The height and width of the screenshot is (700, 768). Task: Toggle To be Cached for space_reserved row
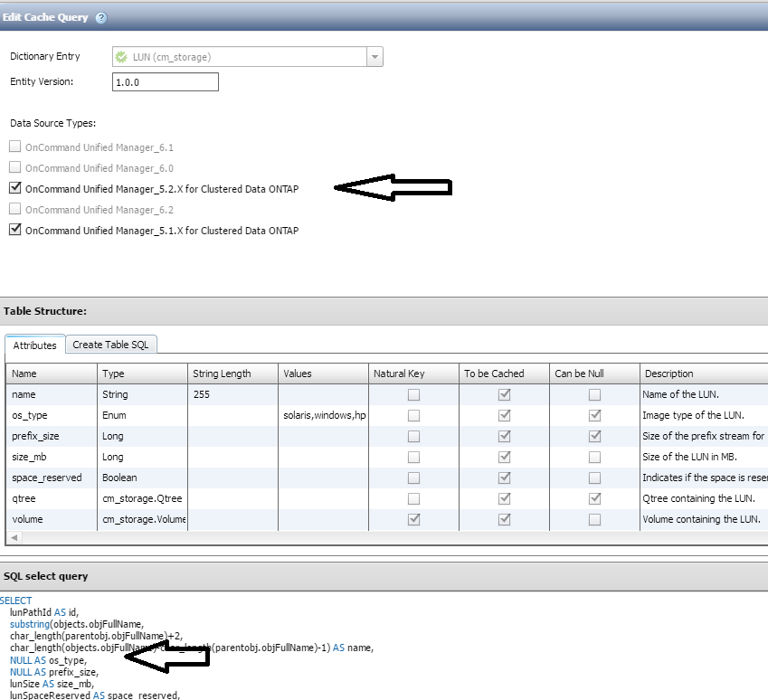click(x=505, y=478)
